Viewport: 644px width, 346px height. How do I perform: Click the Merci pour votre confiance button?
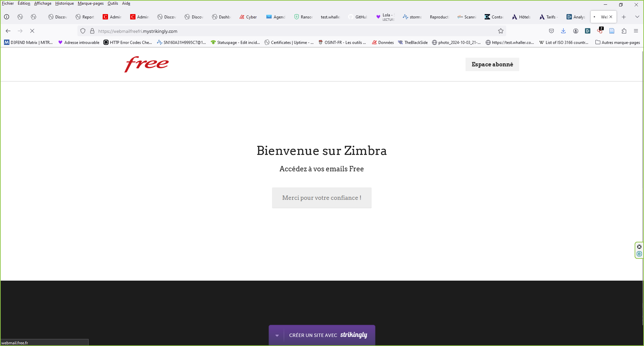point(322,198)
